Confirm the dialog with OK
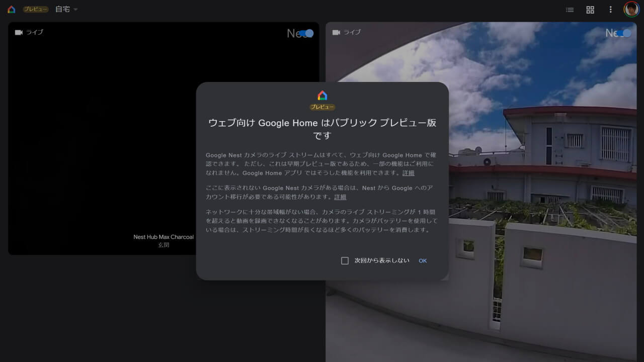This screenshot has width=644, height=362. click(x=423, y=260)
